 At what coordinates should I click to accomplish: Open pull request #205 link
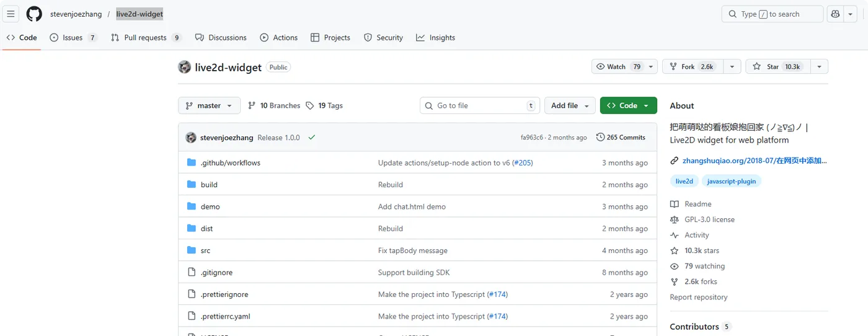522,162
